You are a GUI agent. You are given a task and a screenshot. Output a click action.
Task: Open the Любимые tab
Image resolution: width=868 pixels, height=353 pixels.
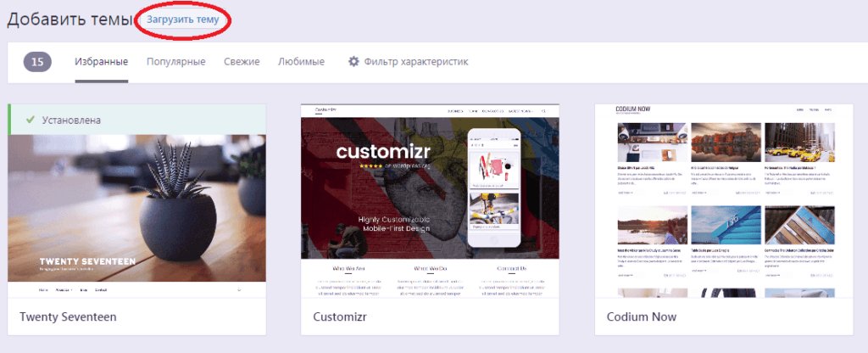point(301,61)
